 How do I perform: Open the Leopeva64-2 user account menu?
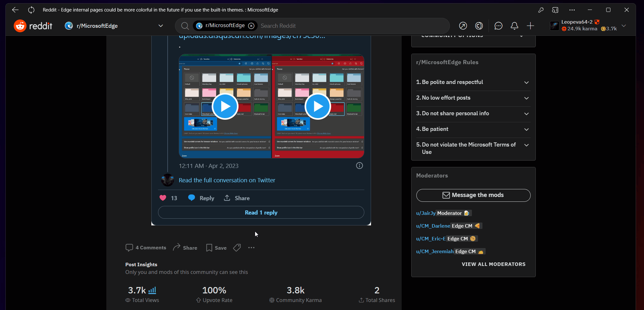click(x=624, y=26)
